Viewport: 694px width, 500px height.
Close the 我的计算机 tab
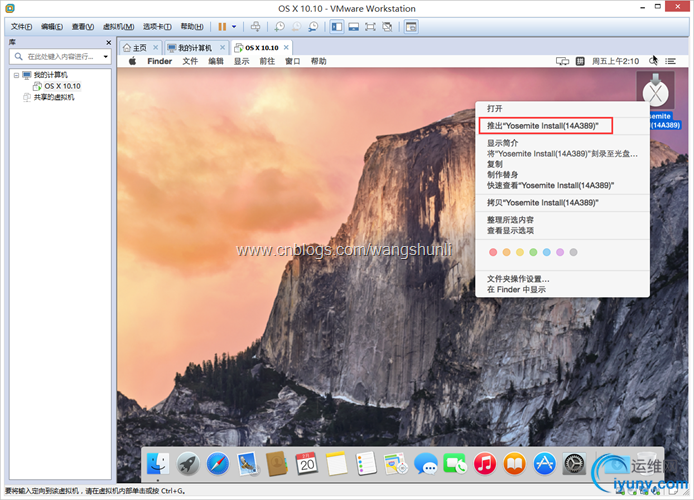(223, 47)
